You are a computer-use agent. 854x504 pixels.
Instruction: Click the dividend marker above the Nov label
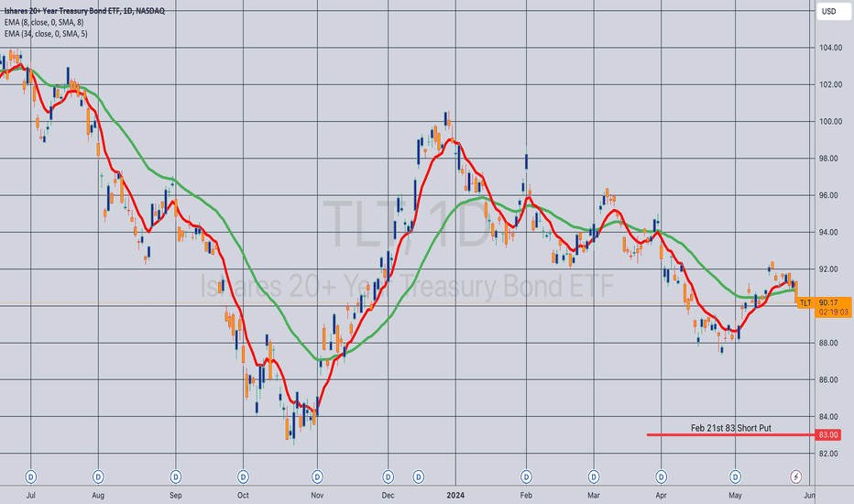pos(317,477)
